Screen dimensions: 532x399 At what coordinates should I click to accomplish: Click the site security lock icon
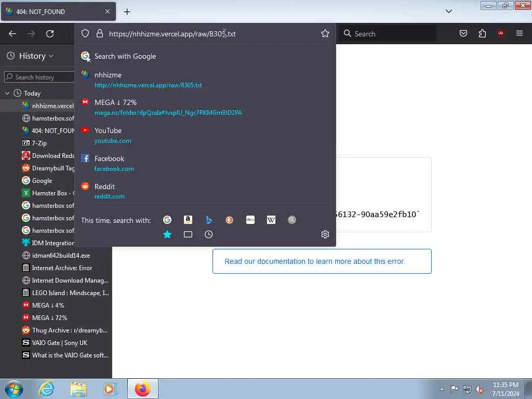coord(99,33)
